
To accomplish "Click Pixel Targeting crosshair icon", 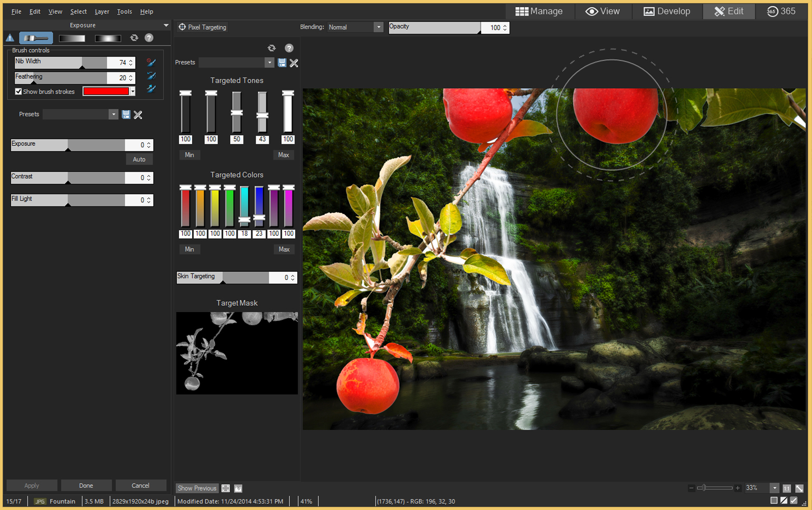I will [x=182, y=27].
